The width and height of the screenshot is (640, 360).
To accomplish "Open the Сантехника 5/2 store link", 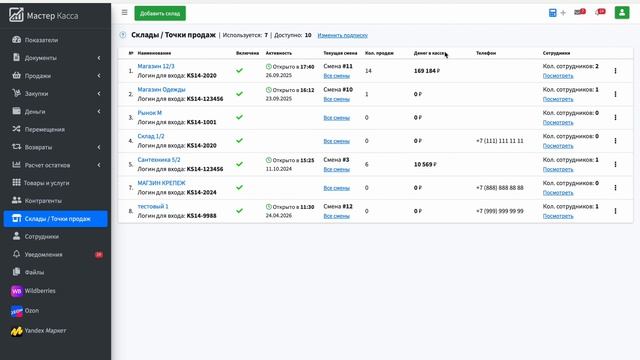I will point(159,160).
